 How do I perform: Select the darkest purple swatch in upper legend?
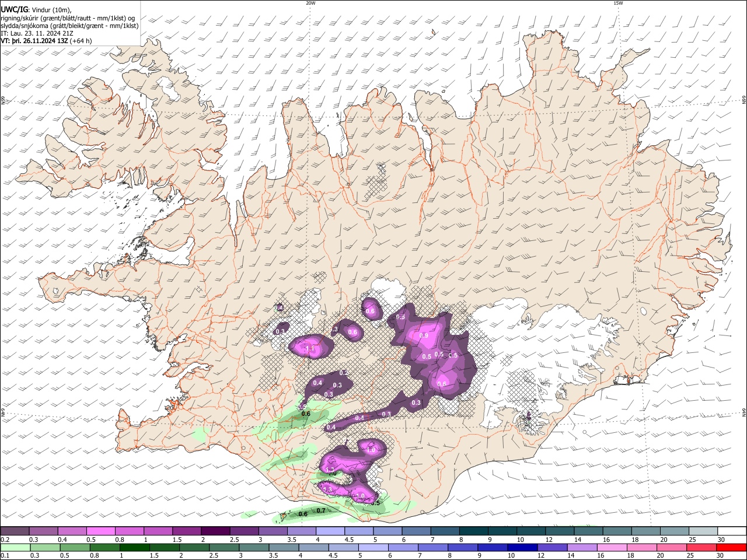(x=215, y=531)
